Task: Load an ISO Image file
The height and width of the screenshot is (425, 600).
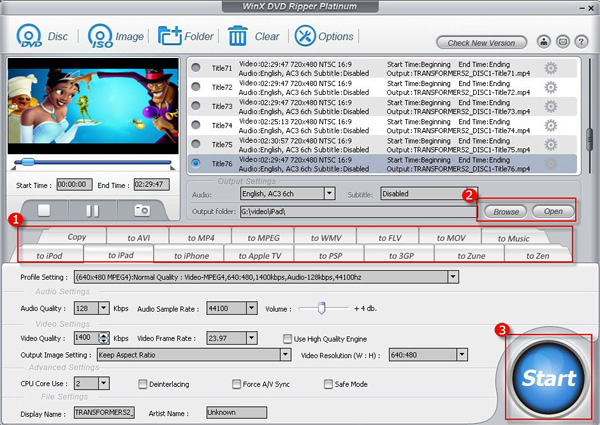Action: 101,36
